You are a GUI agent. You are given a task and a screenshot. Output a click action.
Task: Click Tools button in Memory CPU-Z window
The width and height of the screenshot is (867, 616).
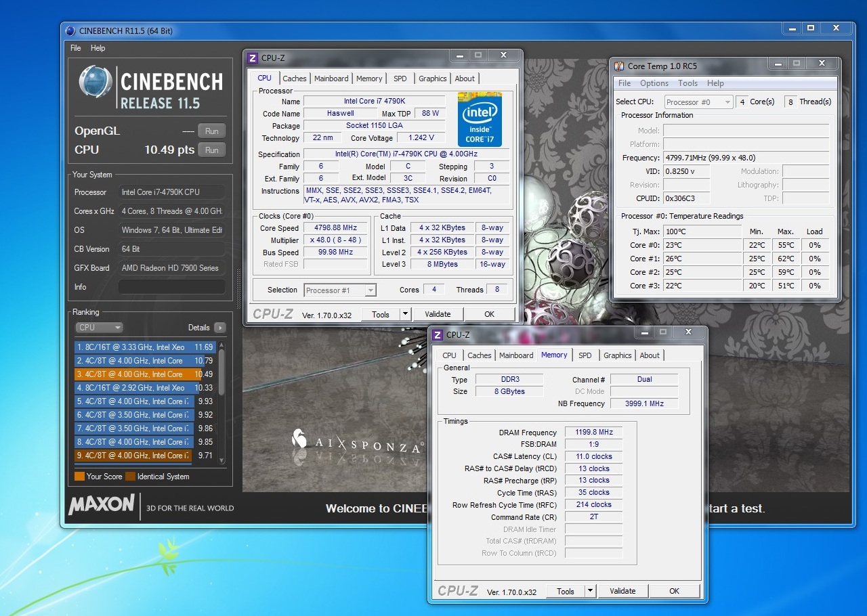coord(566,591)
